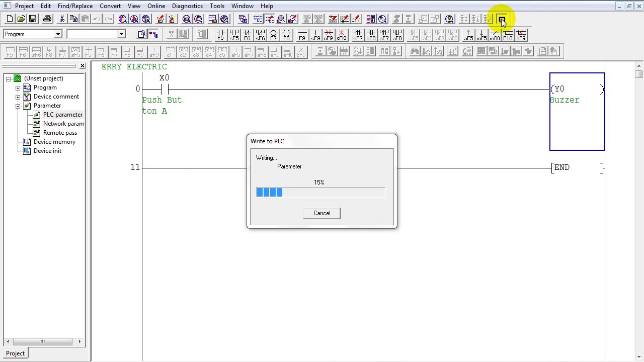Delete horizontal line with cF9 icon

click(x=329, y=35)
